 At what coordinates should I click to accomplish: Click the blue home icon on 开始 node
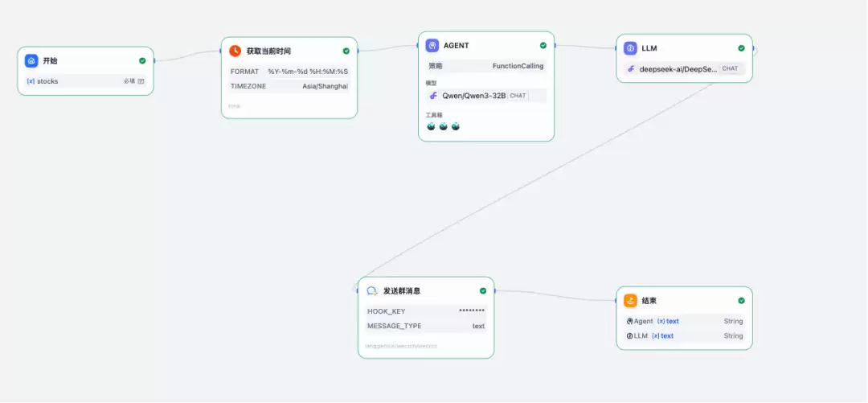tap(31, 61)
